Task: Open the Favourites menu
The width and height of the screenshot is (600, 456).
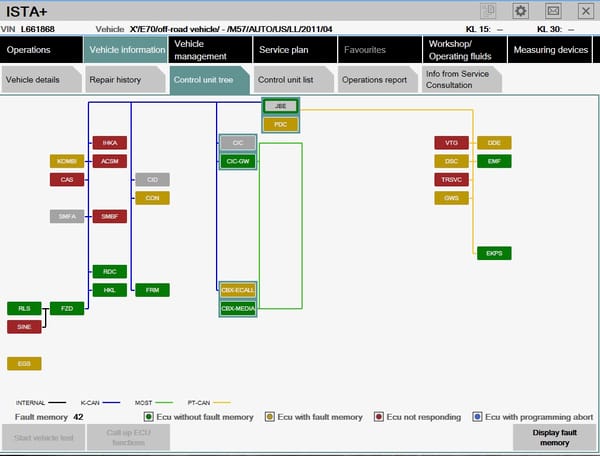Action: (x=380, y=50)
